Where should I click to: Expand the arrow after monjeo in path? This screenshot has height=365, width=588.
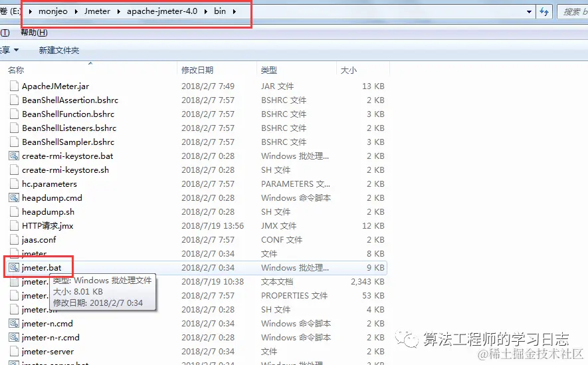pos(76,11)
